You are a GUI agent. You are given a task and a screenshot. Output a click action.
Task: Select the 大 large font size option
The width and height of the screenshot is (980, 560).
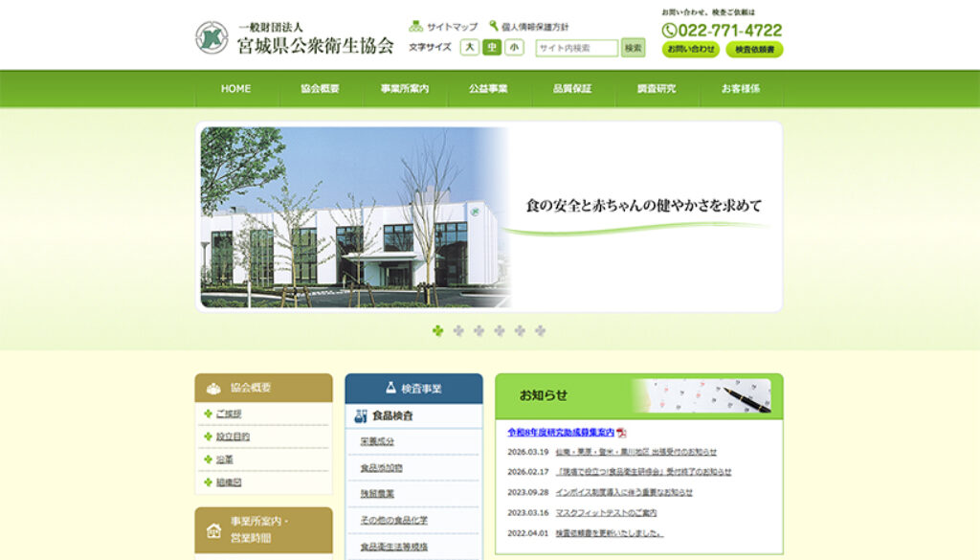click(x=468, y=46)
